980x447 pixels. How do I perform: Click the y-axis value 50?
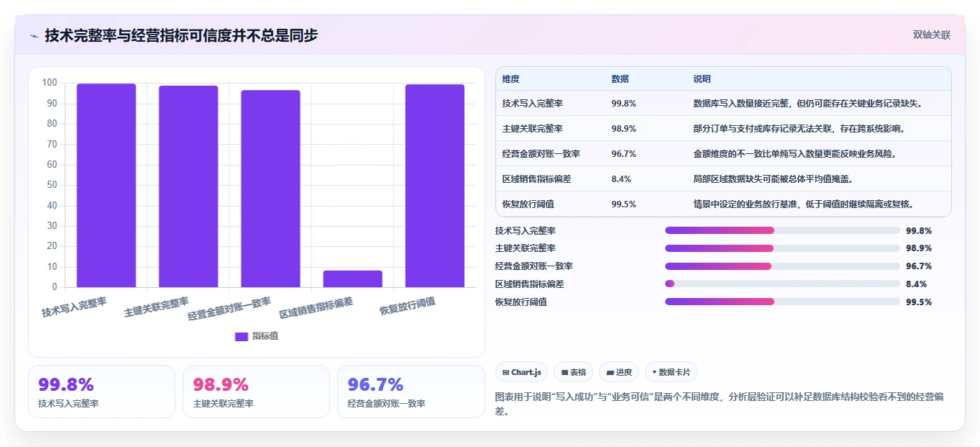pyautogui.click(x=52, y=185)
